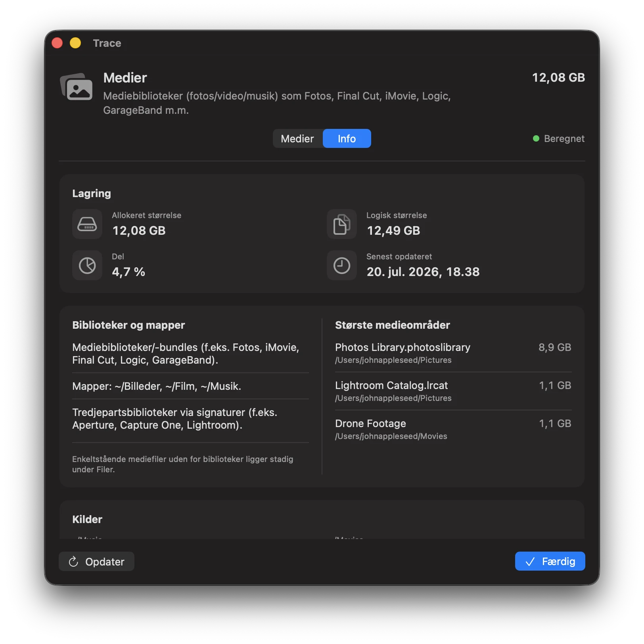Image resolution: width=644 pixels, height=644 pixels.
Task: Click the Logisk størrelse documents icon
Action: click(x=342, y=224)
